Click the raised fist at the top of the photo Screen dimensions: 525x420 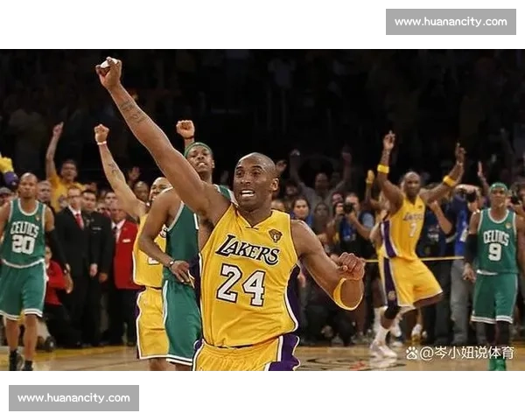coord(108,71)
